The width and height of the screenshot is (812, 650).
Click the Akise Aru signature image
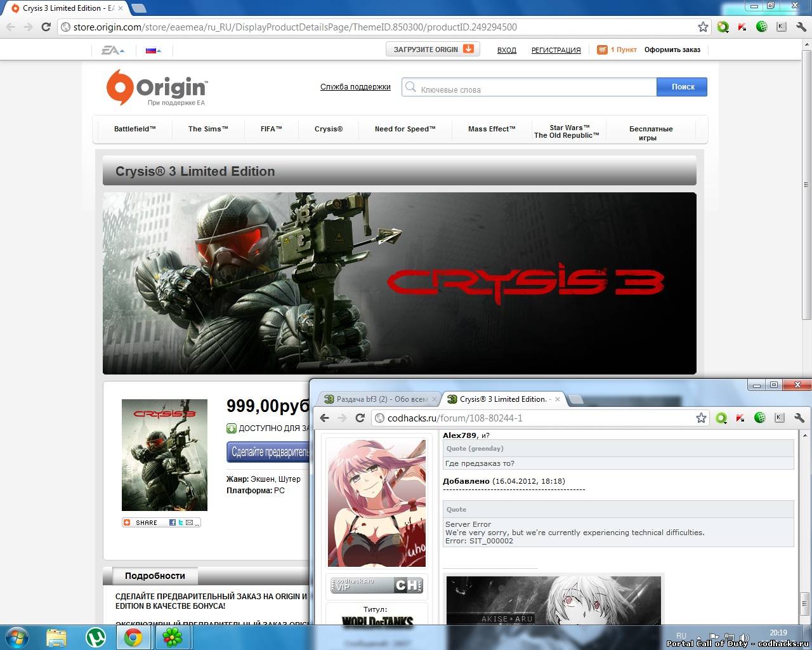click(x=554, y=600)
